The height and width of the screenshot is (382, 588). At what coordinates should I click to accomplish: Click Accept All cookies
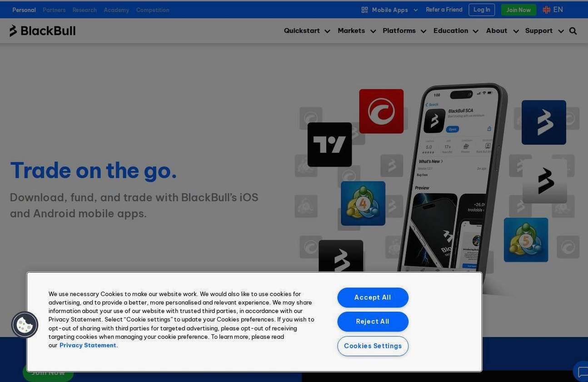click(x=373, y=297)
